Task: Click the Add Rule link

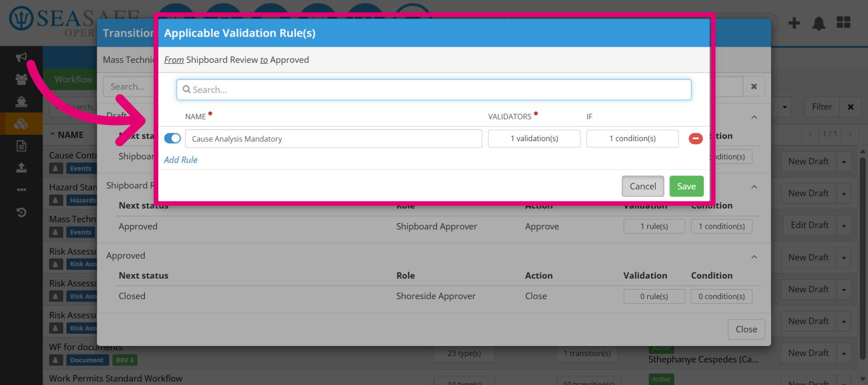Action: point(180,160)
